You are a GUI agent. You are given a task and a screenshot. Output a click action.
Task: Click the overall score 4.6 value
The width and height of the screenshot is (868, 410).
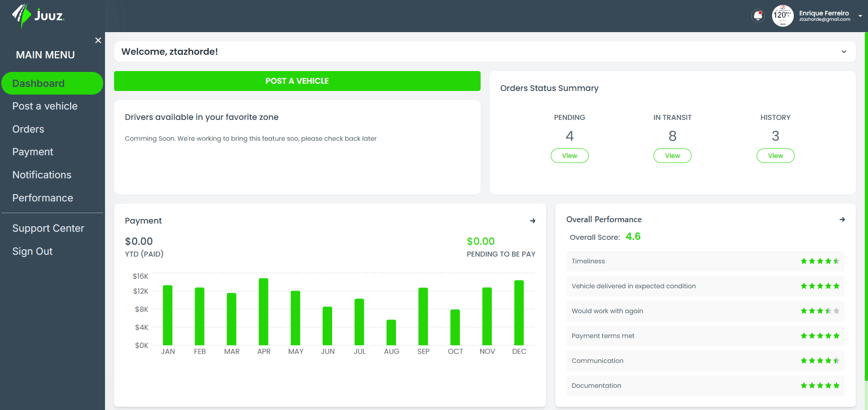[x=633, y=237]
